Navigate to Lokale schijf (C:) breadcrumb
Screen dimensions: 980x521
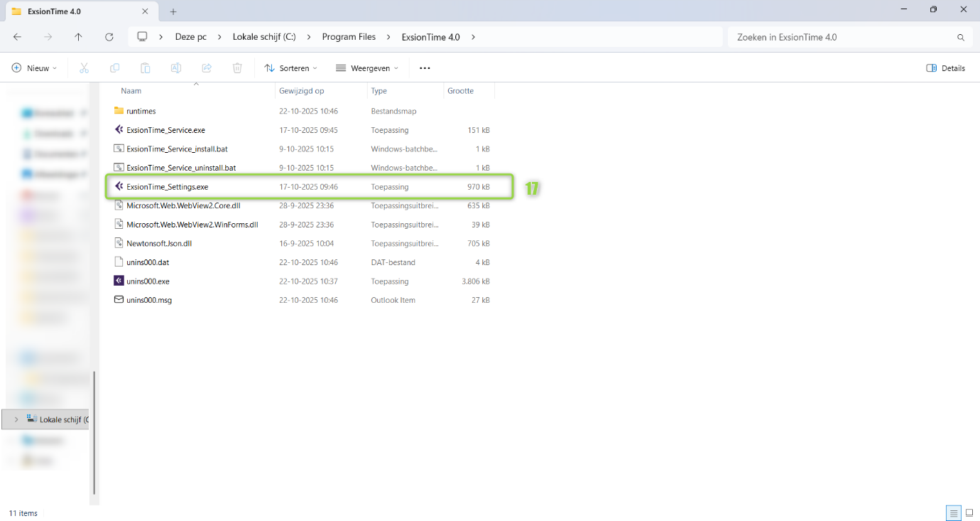tap(264, 37)
